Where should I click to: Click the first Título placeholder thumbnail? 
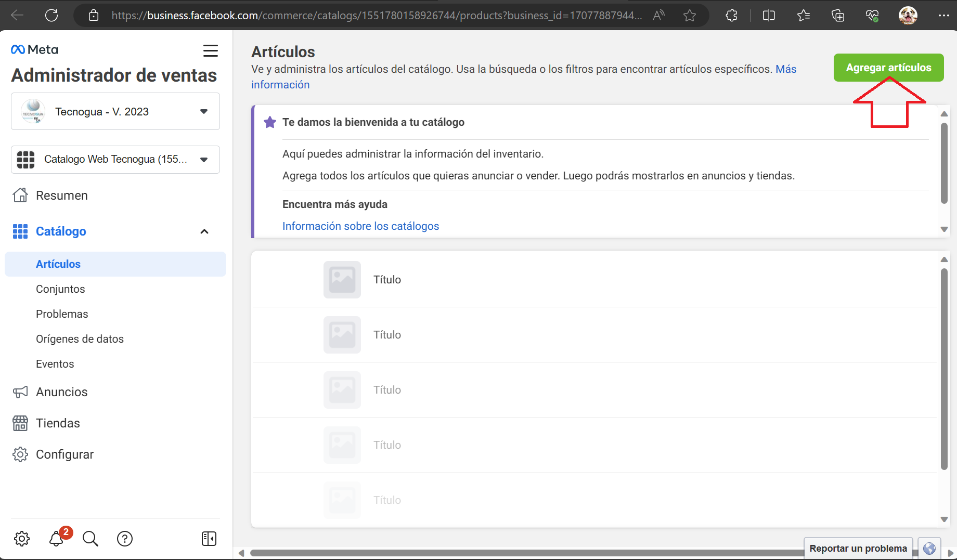[342, 280]
